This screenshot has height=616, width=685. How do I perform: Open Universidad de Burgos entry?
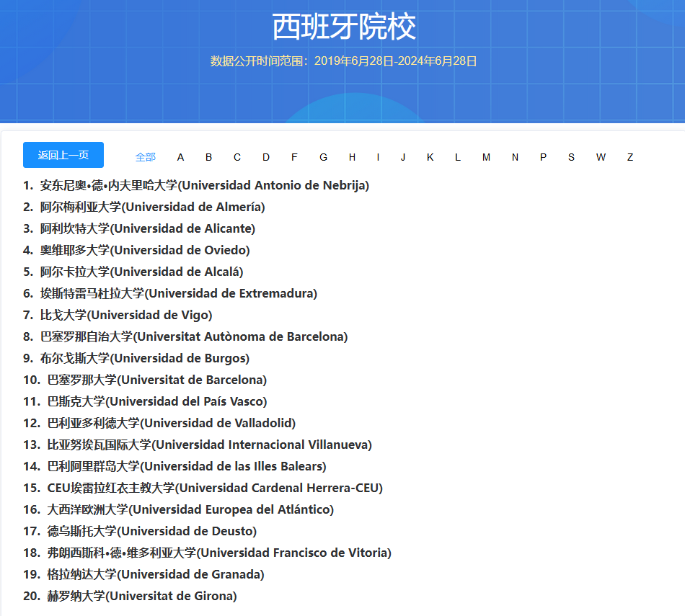pyautogui.click(x=136, y=358)
